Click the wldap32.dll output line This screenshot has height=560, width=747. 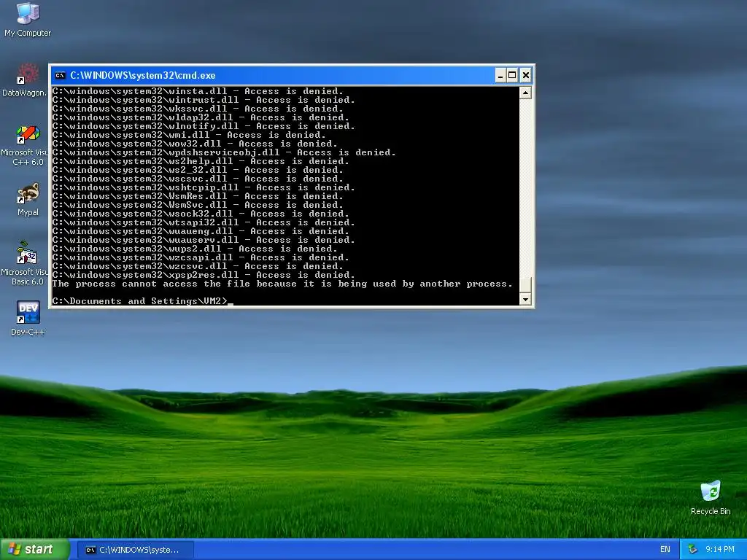coord(201,117)
